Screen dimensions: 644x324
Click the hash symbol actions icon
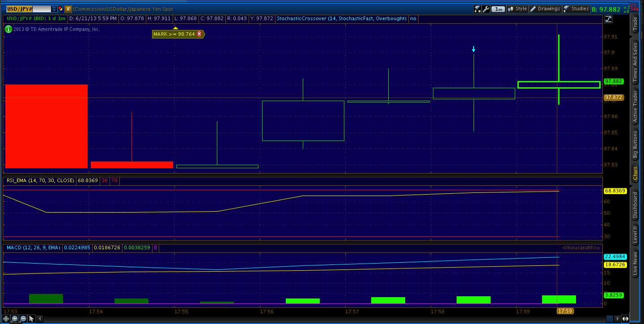tap(68, 9)
